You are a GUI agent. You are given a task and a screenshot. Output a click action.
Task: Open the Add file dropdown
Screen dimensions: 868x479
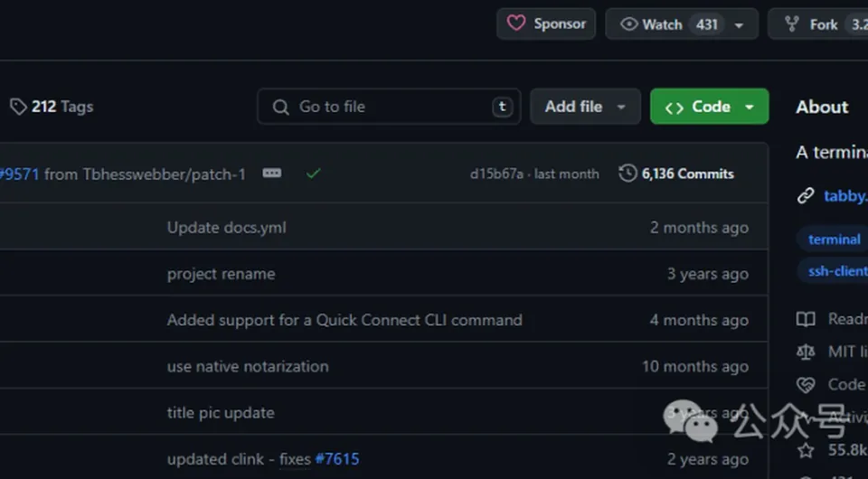585,107
